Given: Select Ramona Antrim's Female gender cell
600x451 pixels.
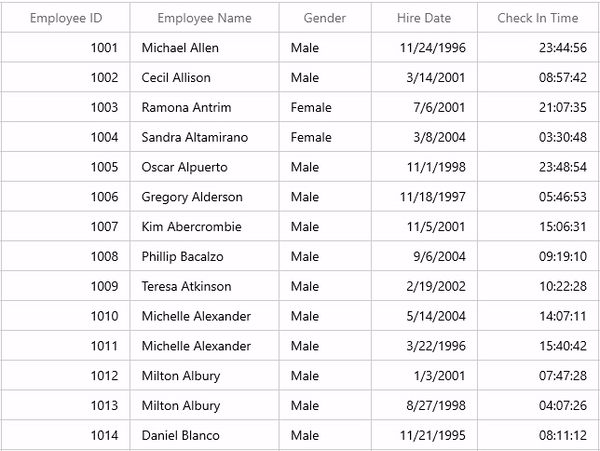Looking at the screenshot, I should (x=311, y=107).
